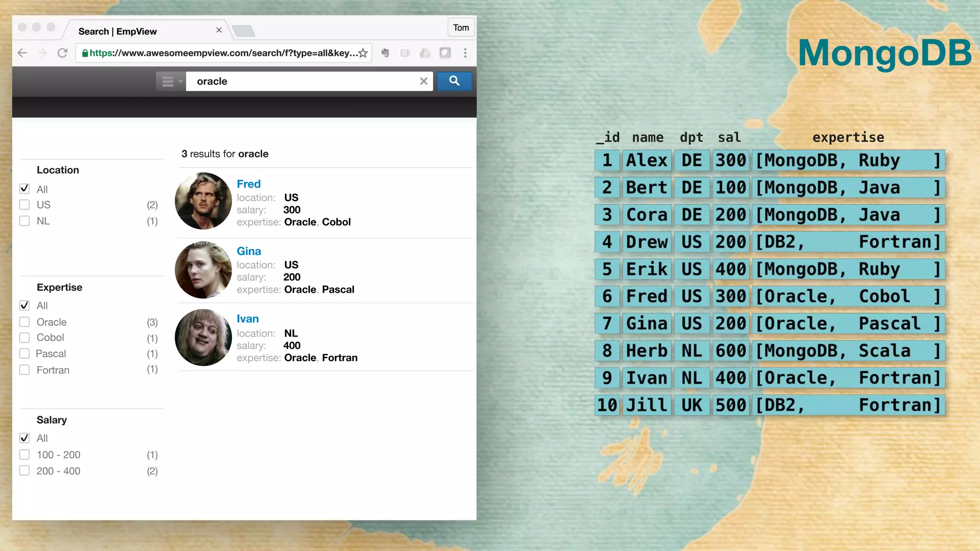Open the search type menu dropdown

(x=171, y=82)
